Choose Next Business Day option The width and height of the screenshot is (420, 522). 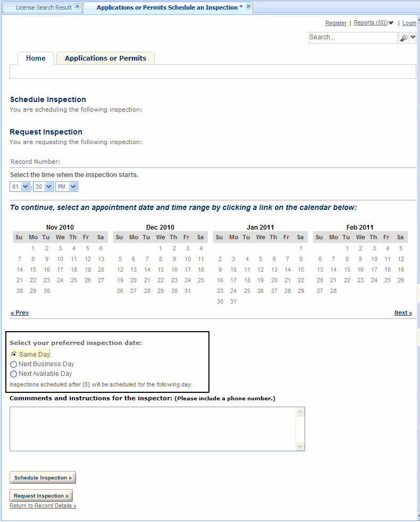pos(14,364)
